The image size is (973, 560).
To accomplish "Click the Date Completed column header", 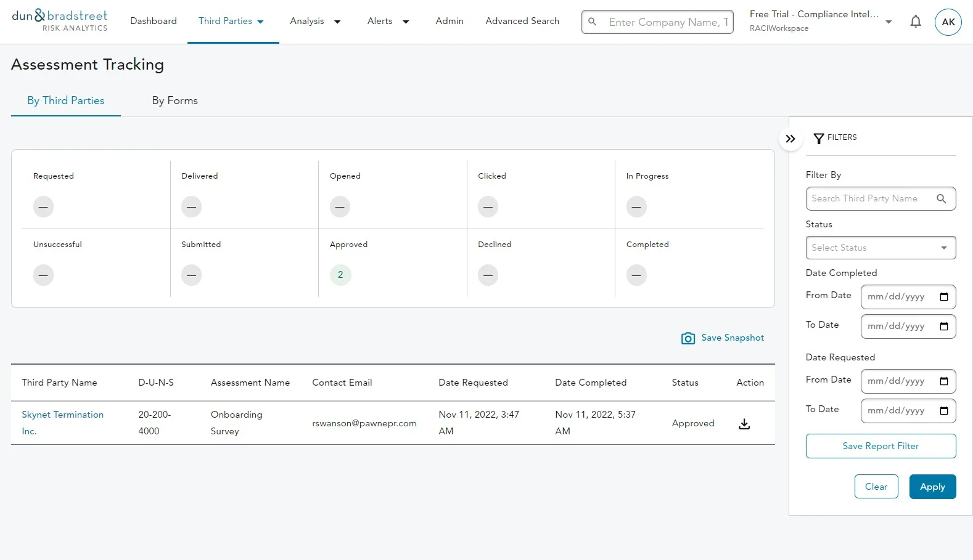I will tap(591, 383).
